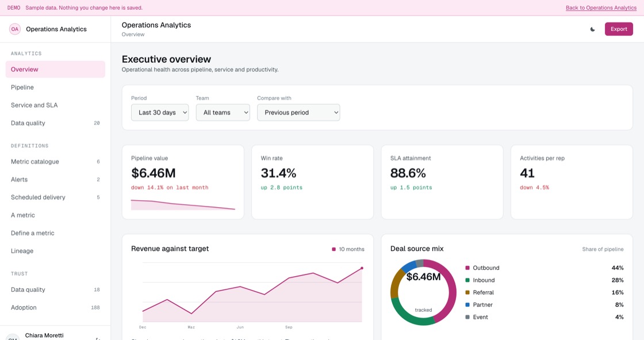Open Scheduled delivery in sidebar

coord(55,197)
